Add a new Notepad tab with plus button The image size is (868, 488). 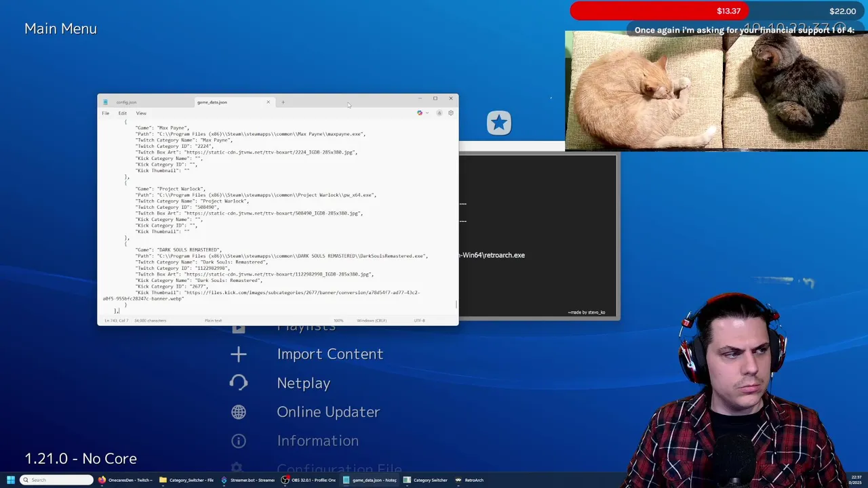pos(283,102)
